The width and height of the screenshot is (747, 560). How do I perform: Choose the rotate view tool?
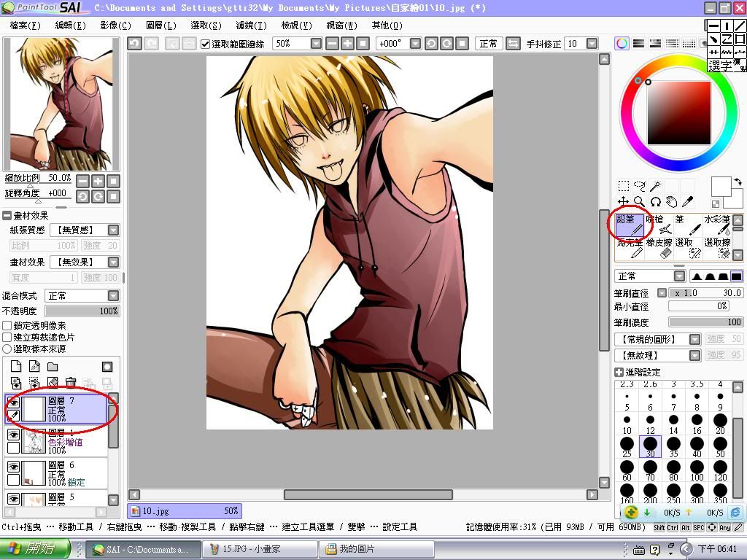pyautogui.click(x=656, y=201)
